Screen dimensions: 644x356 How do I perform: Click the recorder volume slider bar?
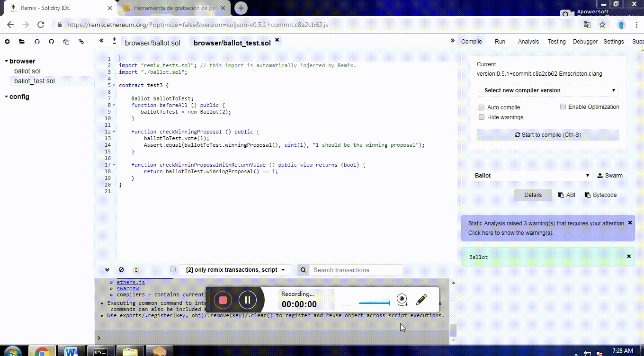[374, 303]
